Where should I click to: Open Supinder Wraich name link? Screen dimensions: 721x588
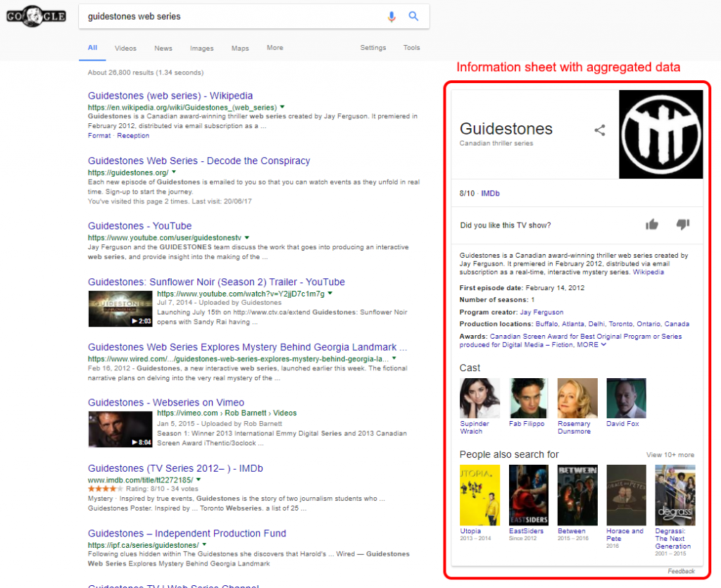475,427
